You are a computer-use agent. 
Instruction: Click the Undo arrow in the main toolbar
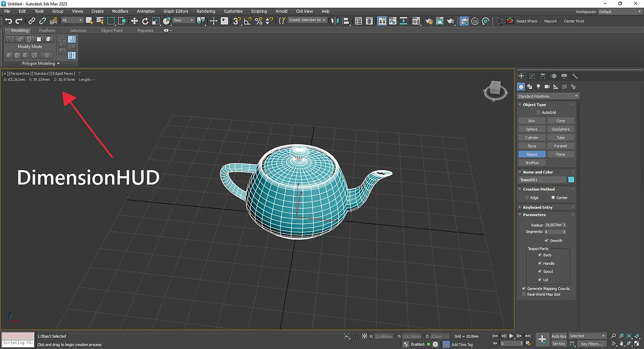tap(8, 21)
